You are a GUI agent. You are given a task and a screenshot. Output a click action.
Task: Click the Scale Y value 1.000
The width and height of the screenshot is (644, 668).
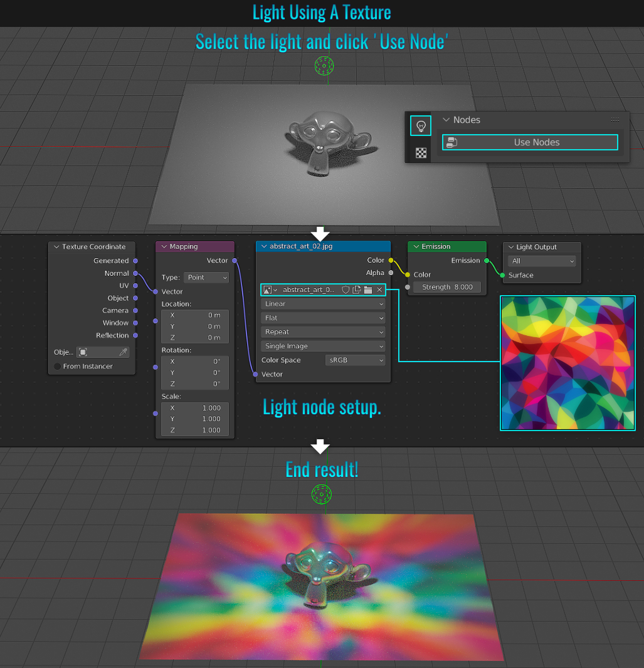(x=211, y=419)
